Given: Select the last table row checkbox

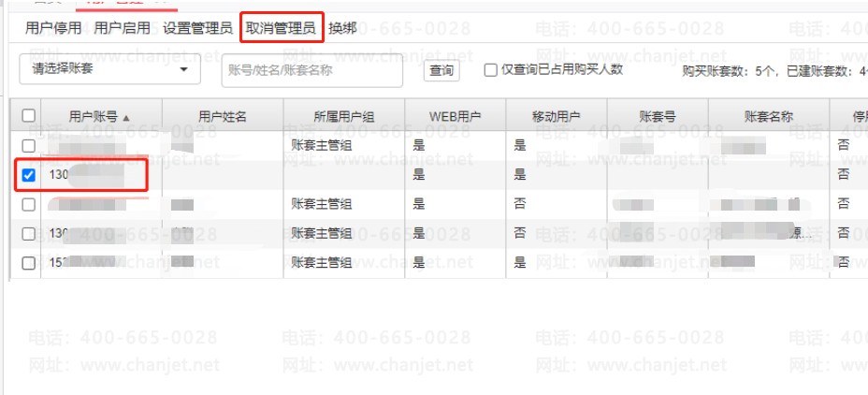Looking at the screenshot, I should coord(28,263).
